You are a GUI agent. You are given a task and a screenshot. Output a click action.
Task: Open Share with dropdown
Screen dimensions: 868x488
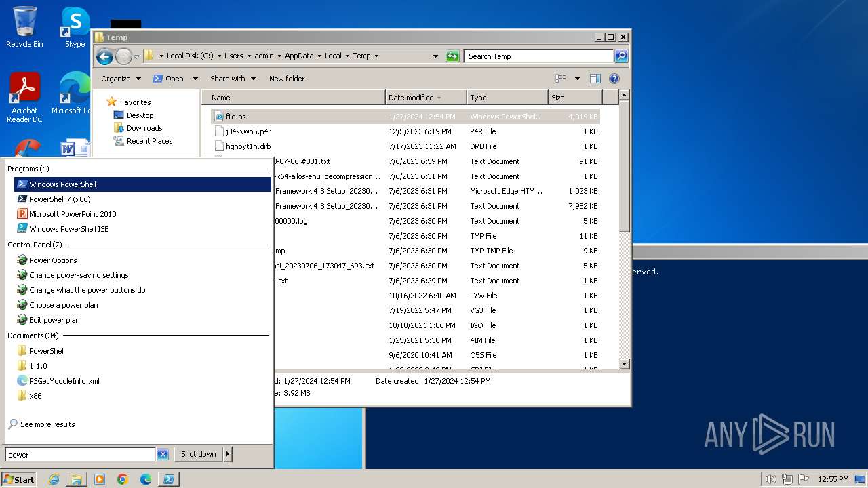point(233,79)
